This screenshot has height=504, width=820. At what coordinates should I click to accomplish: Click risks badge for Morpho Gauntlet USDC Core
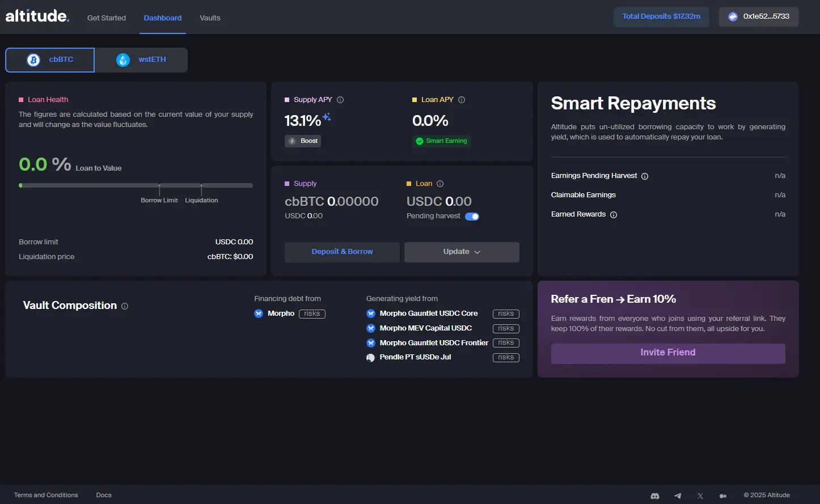coord(506,314)
